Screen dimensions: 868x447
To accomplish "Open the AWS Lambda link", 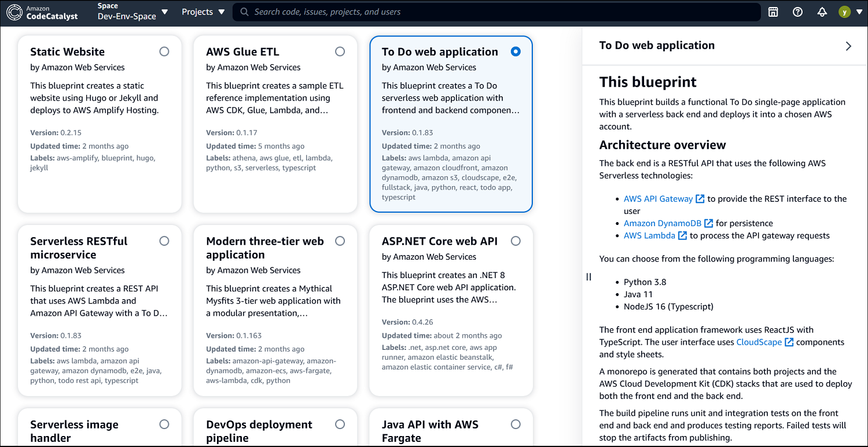I will coord(649,235).
